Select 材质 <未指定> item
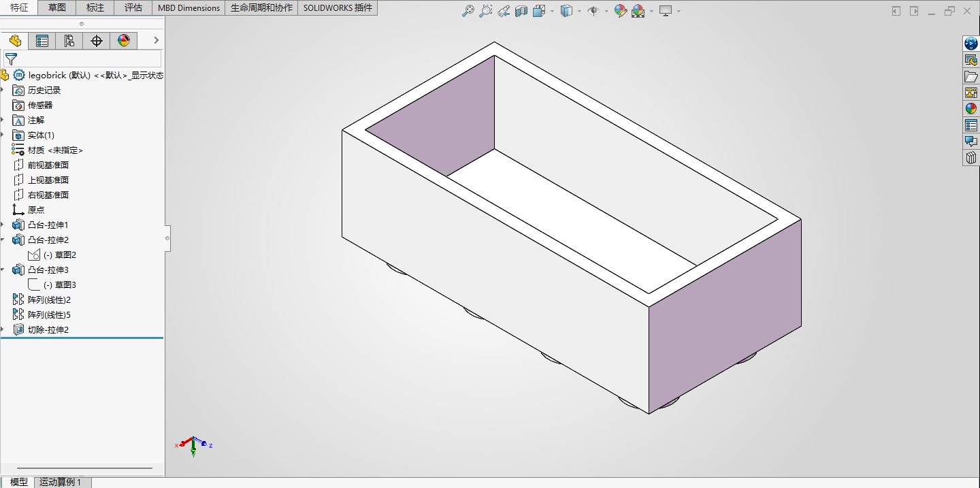This screenshot has height=488, width=980. click(48, 150)
